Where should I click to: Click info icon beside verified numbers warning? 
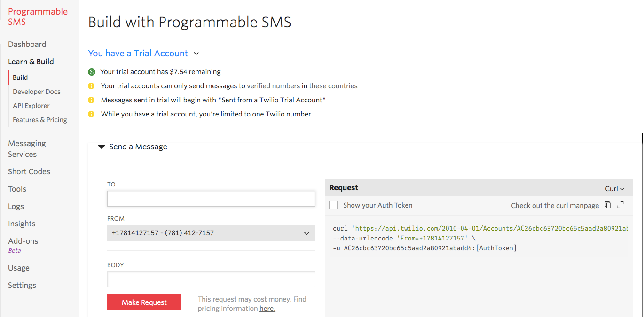[91, 86]
